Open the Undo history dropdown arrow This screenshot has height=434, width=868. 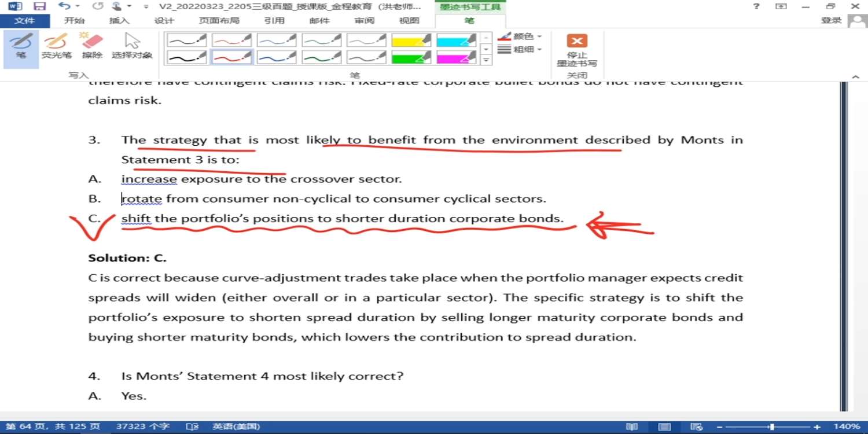pos(79,6)
